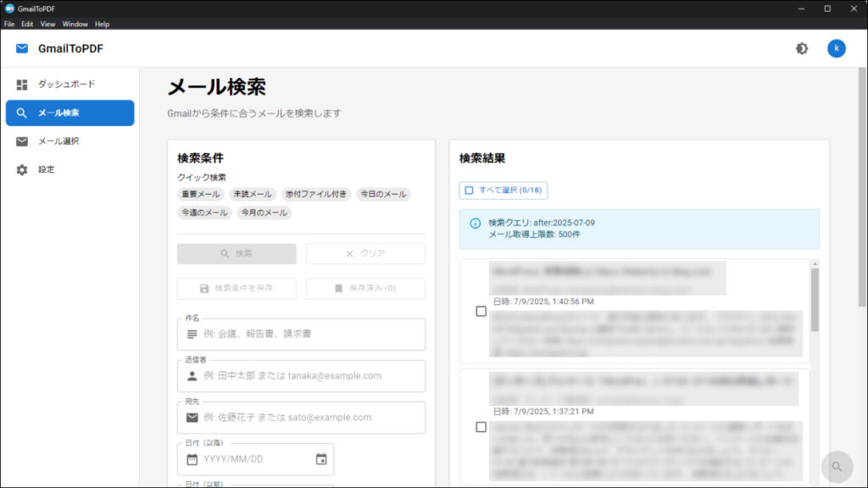
Task: Focus the 送信者 sender input field
Action: coord(301,375)
